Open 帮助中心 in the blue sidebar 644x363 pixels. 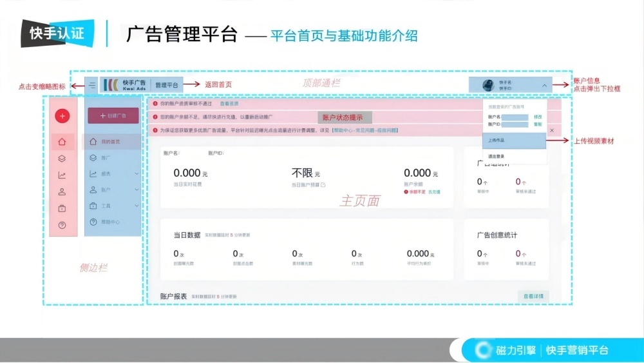111,222
